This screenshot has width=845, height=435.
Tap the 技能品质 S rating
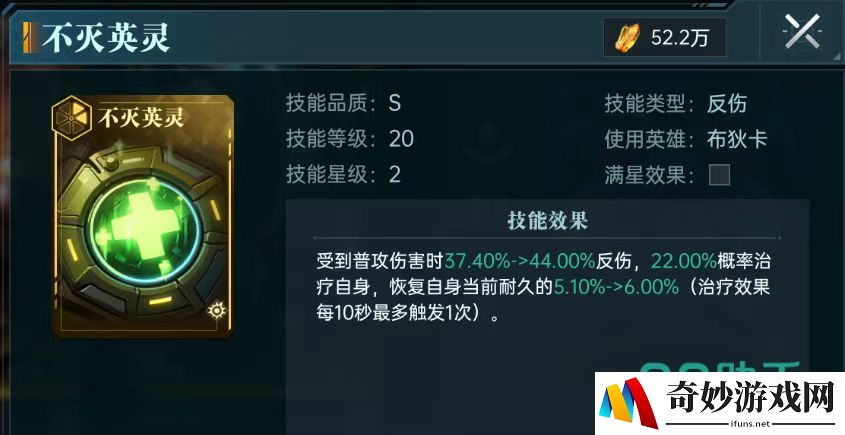click(394, 103)
